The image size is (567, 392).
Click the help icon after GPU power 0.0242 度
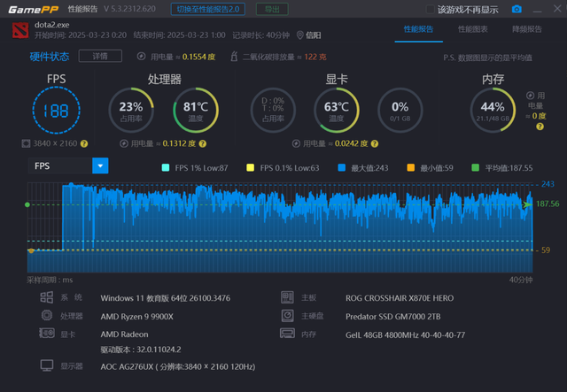tap(375, 144)
